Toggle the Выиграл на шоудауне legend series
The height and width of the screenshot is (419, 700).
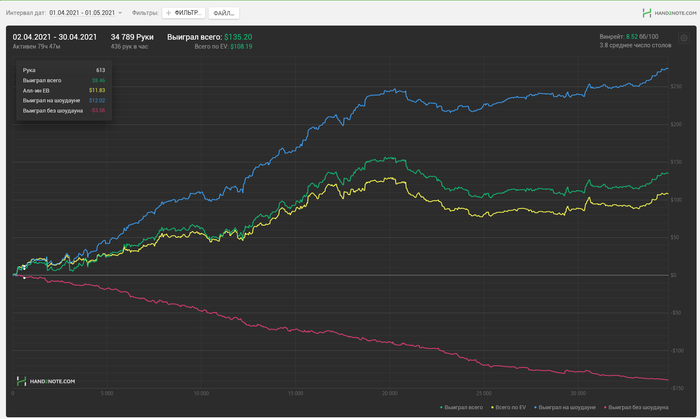pyautogui.click(x=565, y=407)
